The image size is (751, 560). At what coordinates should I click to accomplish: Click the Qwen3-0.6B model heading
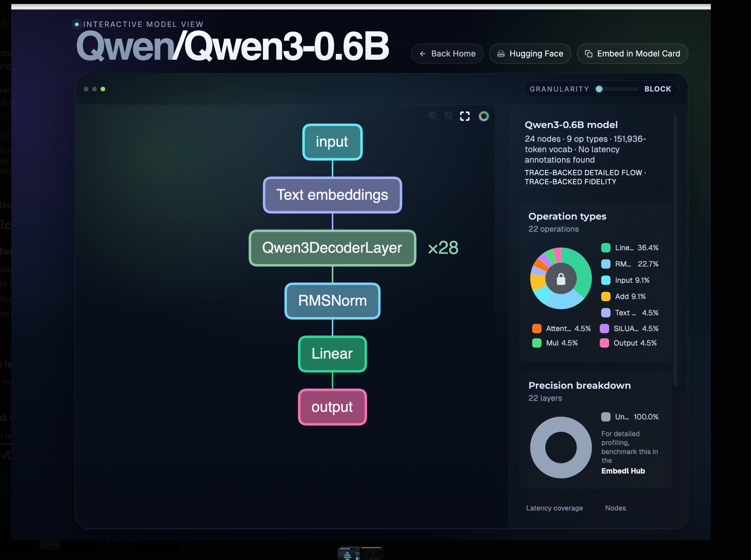pyautogui.click(x=571, y=125)
